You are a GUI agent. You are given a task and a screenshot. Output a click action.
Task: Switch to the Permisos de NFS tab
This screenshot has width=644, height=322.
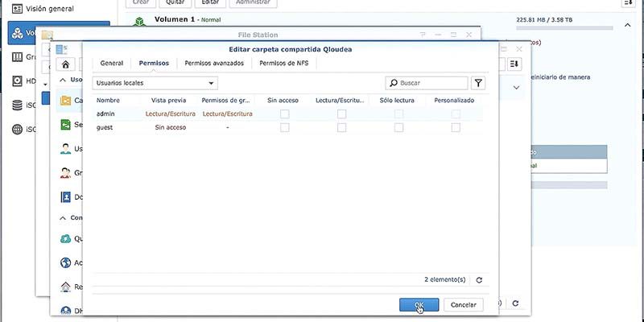(284, 64)
